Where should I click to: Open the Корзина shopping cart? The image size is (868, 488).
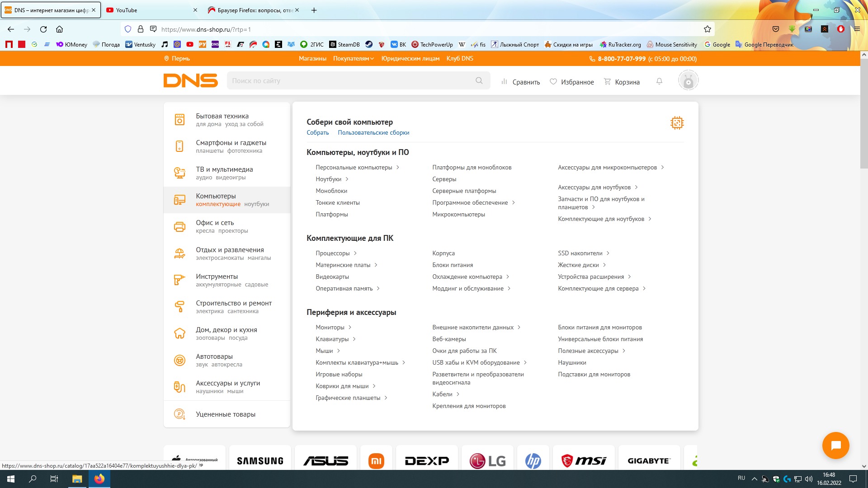[622, 82]
